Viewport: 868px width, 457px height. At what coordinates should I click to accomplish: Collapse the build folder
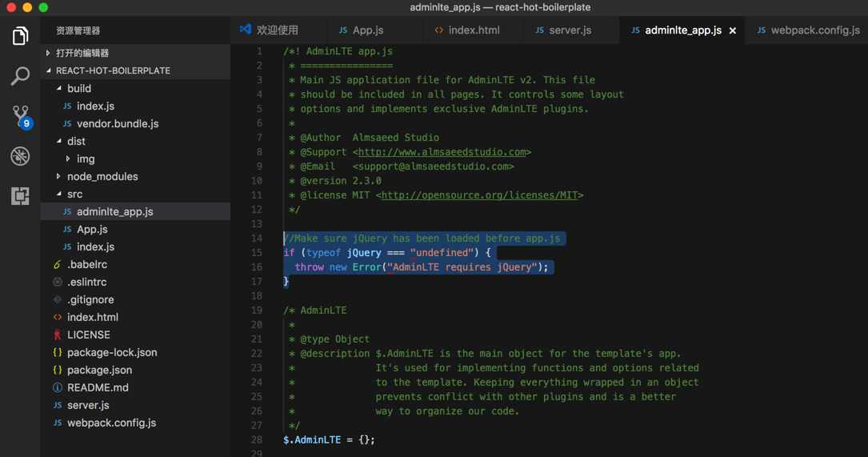tap(78, 88)
